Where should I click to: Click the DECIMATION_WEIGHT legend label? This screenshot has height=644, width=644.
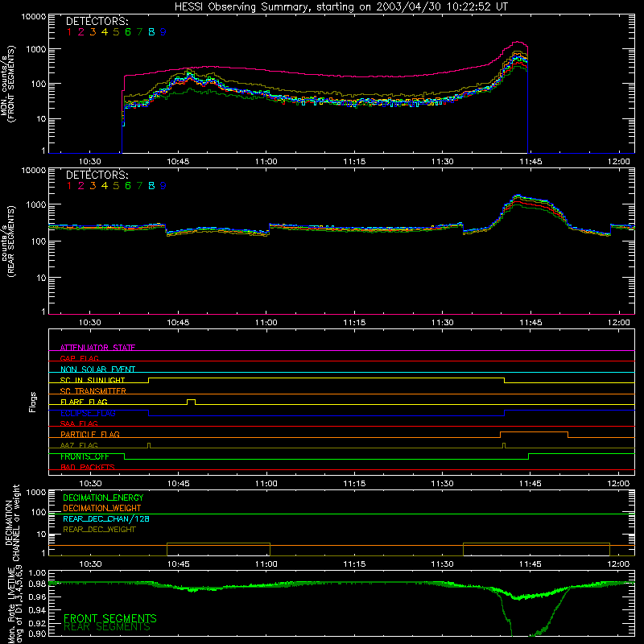point(102,508)
